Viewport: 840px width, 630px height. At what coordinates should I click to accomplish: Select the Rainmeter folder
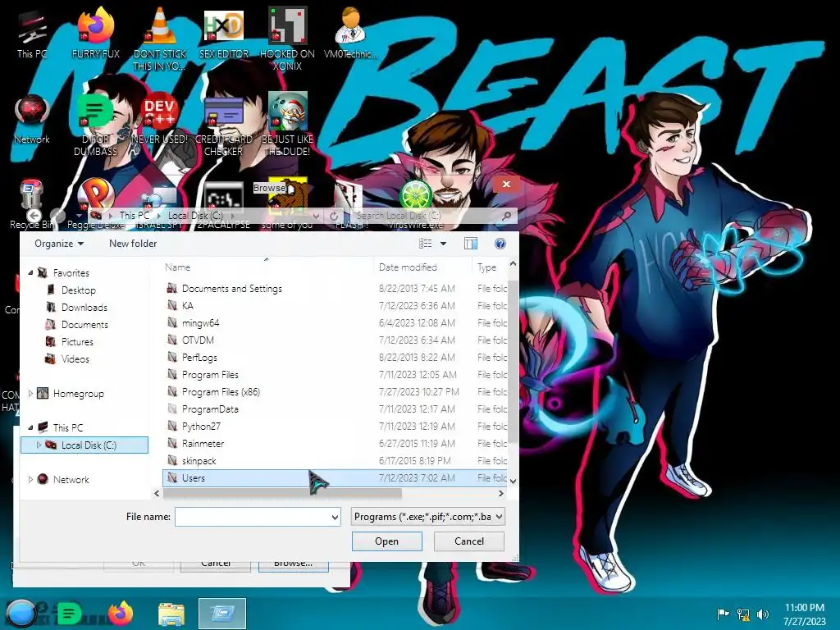(x=335, y=444)
